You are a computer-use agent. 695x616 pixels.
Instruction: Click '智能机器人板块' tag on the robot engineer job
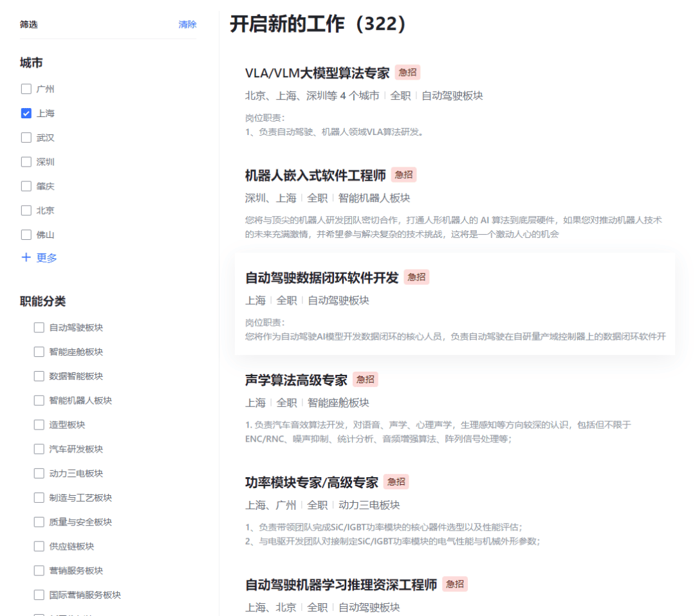tap(374, 198)
